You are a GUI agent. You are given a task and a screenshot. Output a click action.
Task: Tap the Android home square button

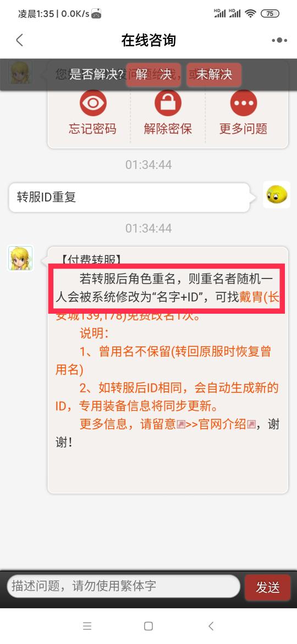click(x=148, y=626)
